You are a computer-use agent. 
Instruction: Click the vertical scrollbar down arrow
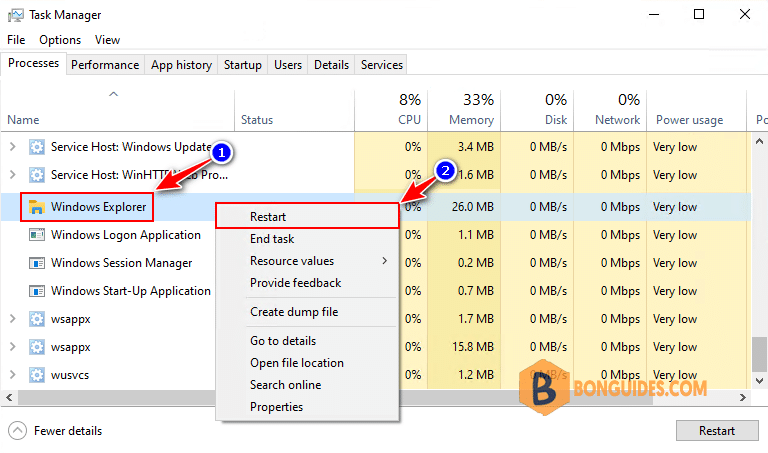(759, 381)
